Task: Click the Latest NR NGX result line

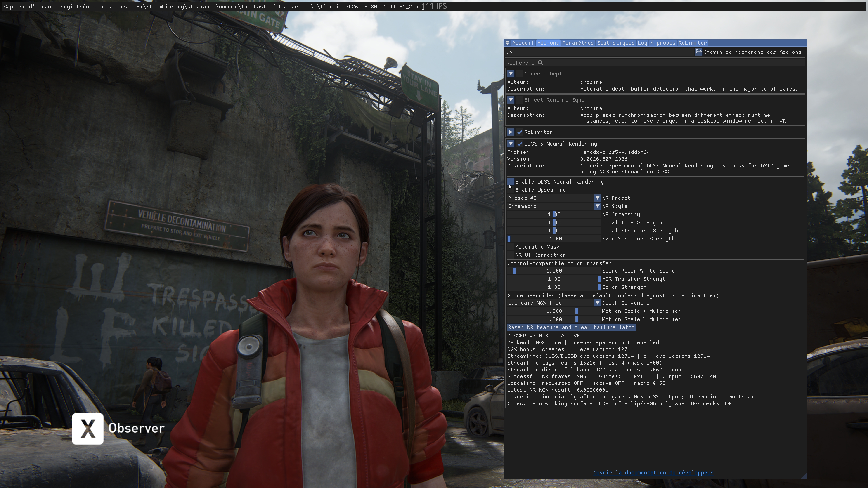Action: (558, 390)
